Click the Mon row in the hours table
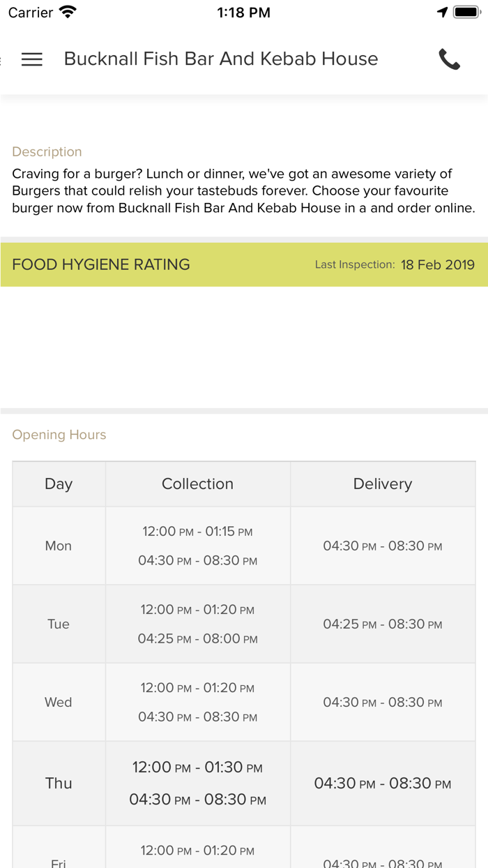The width and height of the screenshot is (488, 868). tap(59, 546)
